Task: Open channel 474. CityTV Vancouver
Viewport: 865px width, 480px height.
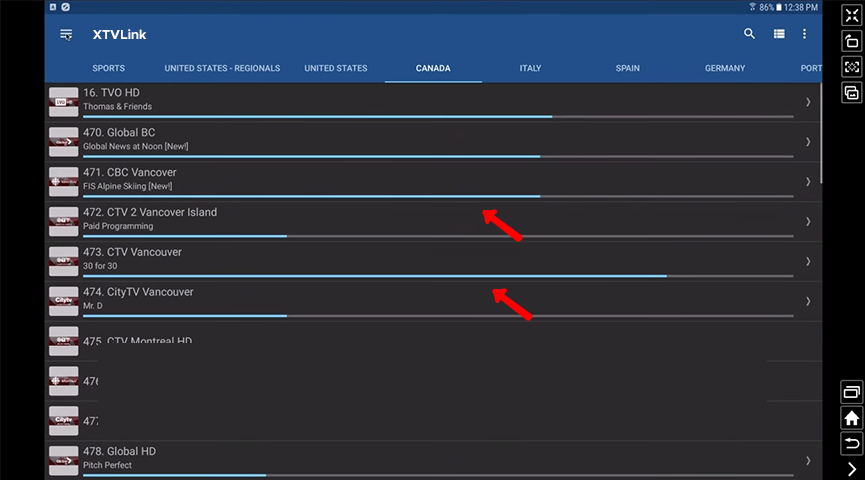Action: click(x=138, y=292)
